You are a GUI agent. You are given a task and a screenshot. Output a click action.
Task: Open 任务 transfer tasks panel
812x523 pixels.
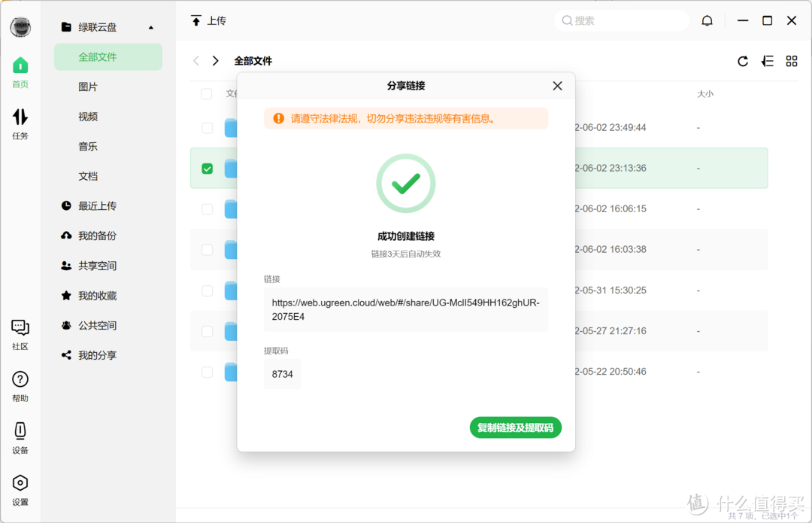click(x=20, y=124)
